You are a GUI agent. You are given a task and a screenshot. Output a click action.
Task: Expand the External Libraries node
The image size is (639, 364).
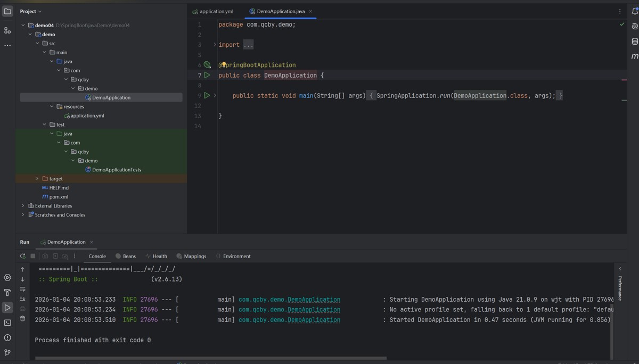(23, 206)
